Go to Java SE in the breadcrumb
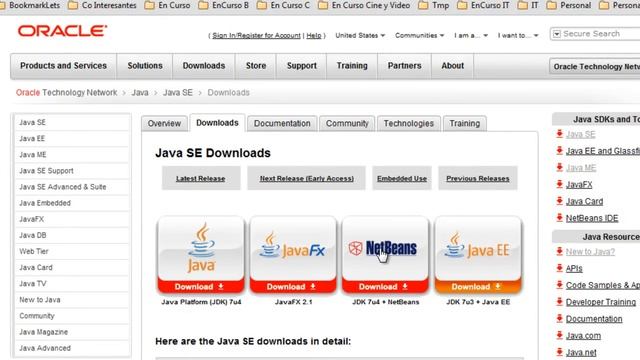Viewport: 640px width, 360px height. click(178, 93)
